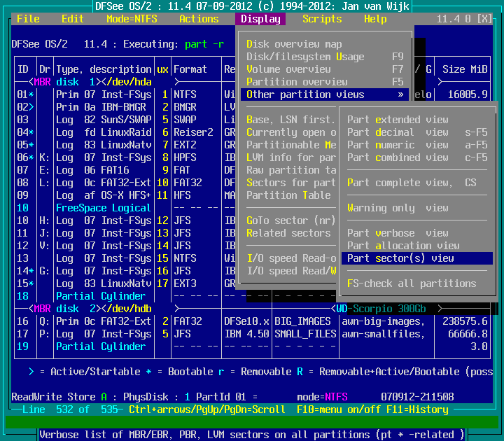Select Warning only view

pos(398,208)
